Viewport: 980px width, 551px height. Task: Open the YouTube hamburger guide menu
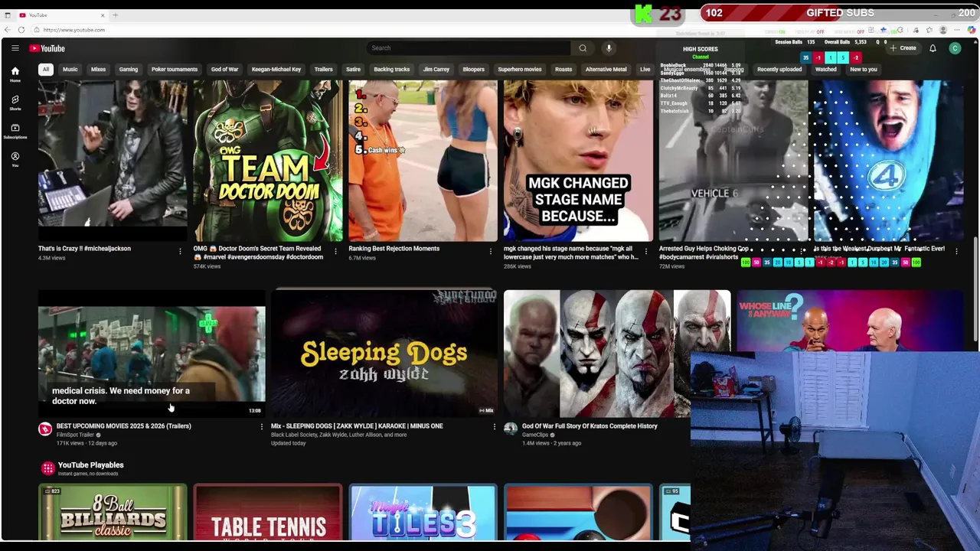point(15,48)
